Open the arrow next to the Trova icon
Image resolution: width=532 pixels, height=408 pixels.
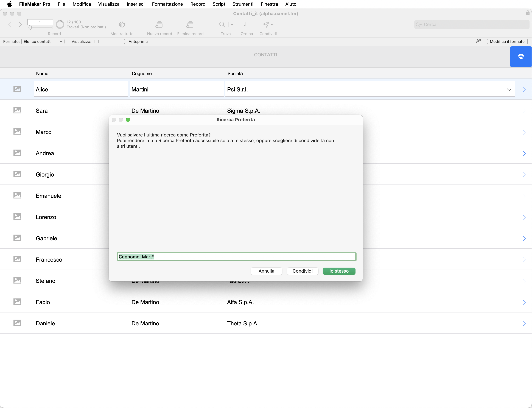[232, 24]
